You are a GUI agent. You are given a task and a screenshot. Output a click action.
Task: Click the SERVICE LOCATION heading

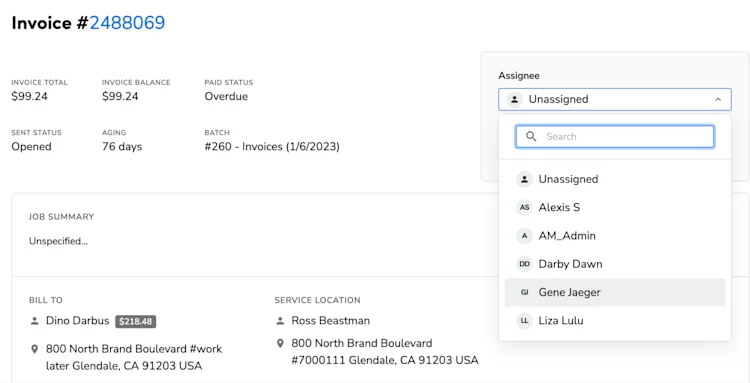(318, 300)
